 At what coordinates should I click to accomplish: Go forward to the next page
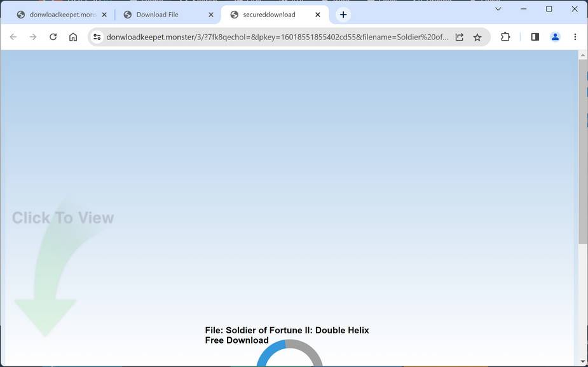pos(33,37)
